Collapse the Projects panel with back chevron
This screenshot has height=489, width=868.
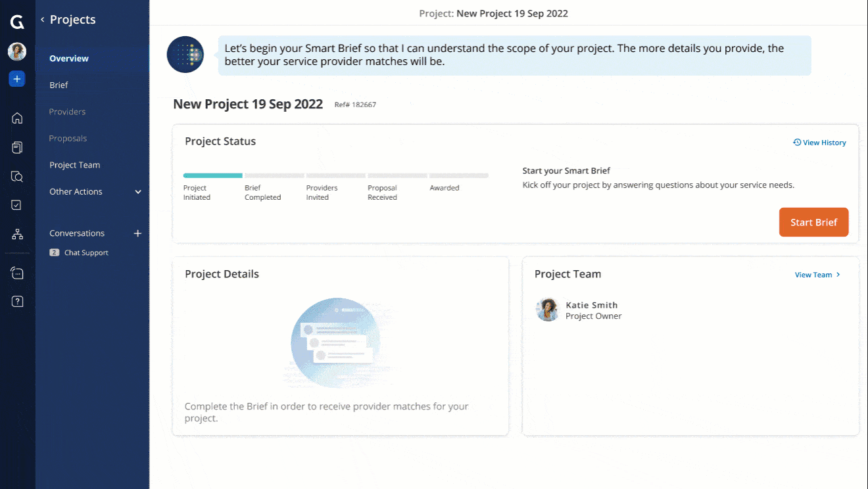point(41,19)
